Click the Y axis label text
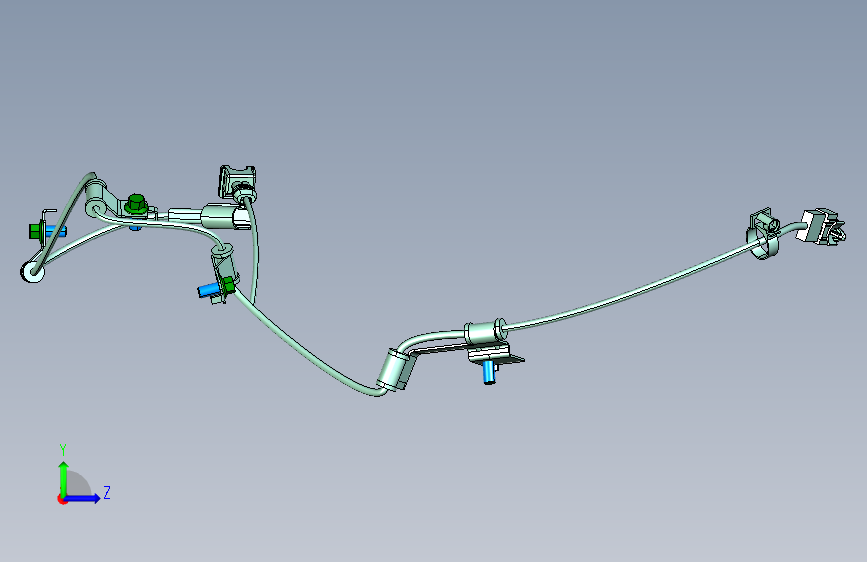The width and height of the screenshot is (867, 562). [63, 450]
